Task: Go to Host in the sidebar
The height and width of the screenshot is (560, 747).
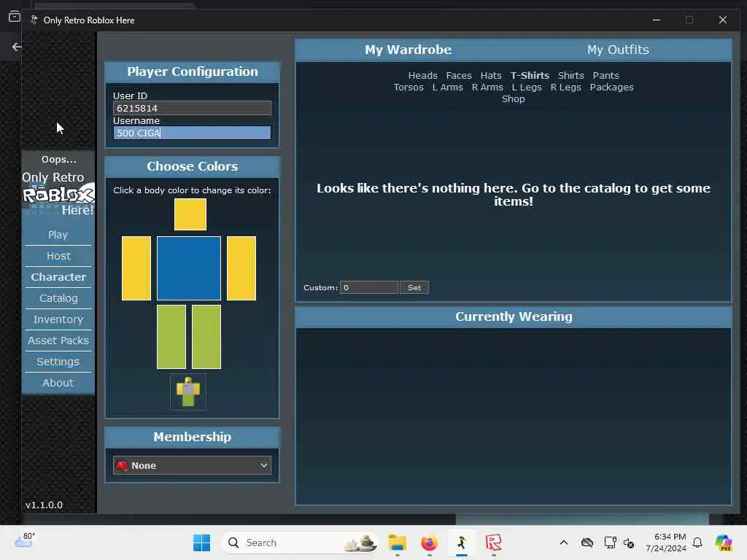Action: 58,256
